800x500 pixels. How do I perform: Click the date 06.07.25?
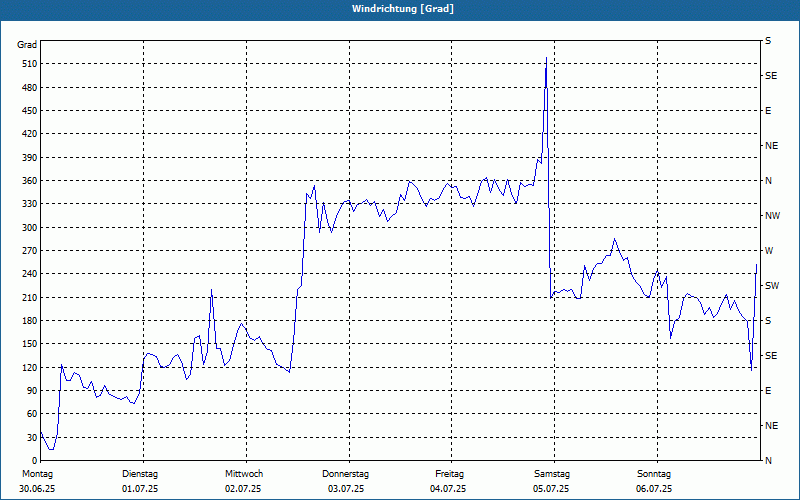click(x=654, y=489)
